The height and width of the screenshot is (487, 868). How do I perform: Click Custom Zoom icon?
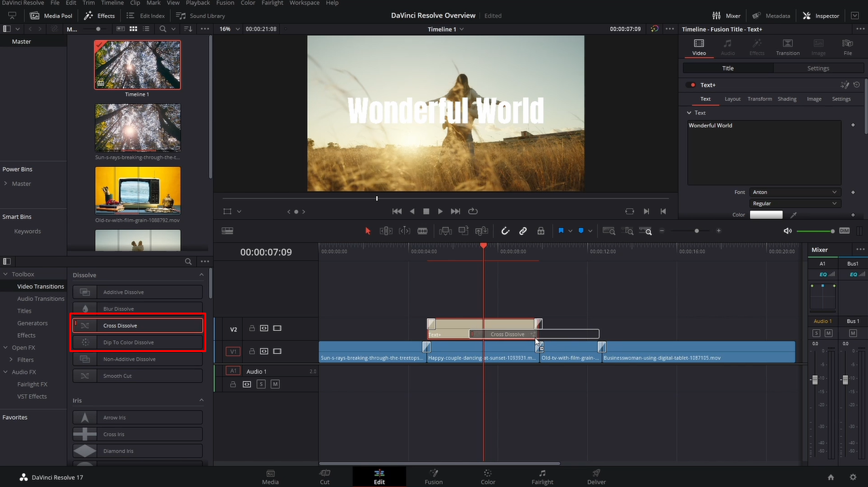click(646, 231)
